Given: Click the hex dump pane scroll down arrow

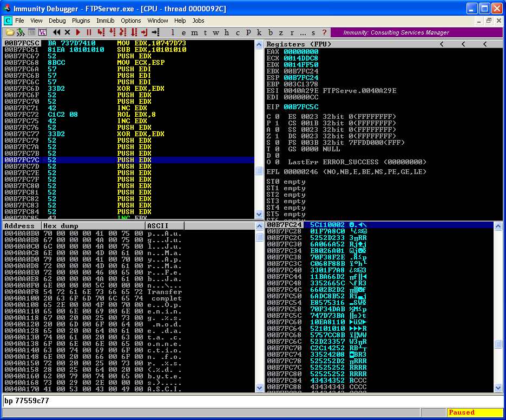Looking at the screenshot, I should 259,388.
